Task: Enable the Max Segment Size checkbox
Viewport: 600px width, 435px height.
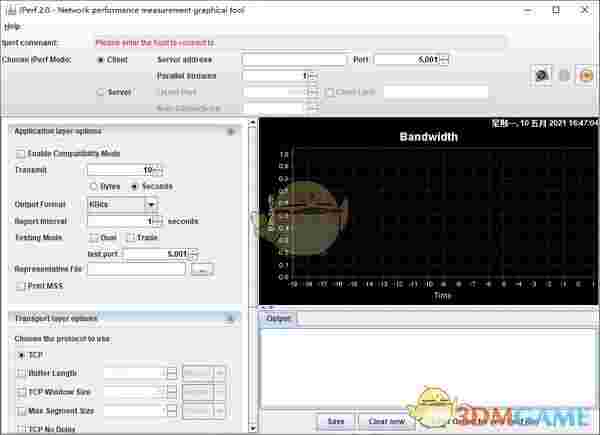Action: [x=21, y=411]
